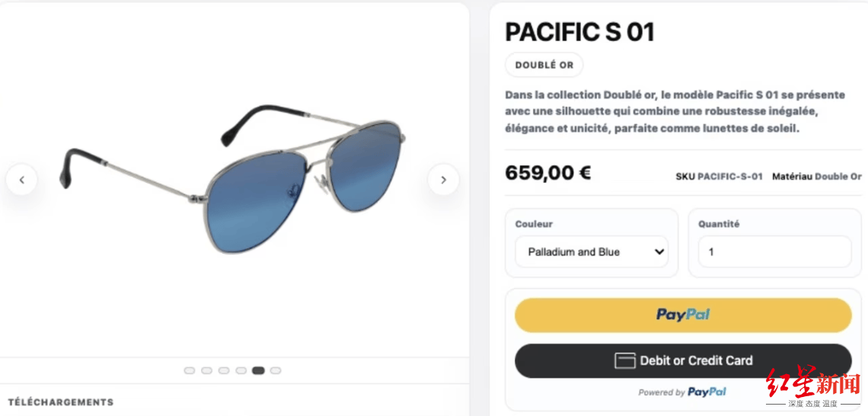Screen dimensions: 868x416
Task: Choose Debit or Credit Card button
Action: coord(682,360)
